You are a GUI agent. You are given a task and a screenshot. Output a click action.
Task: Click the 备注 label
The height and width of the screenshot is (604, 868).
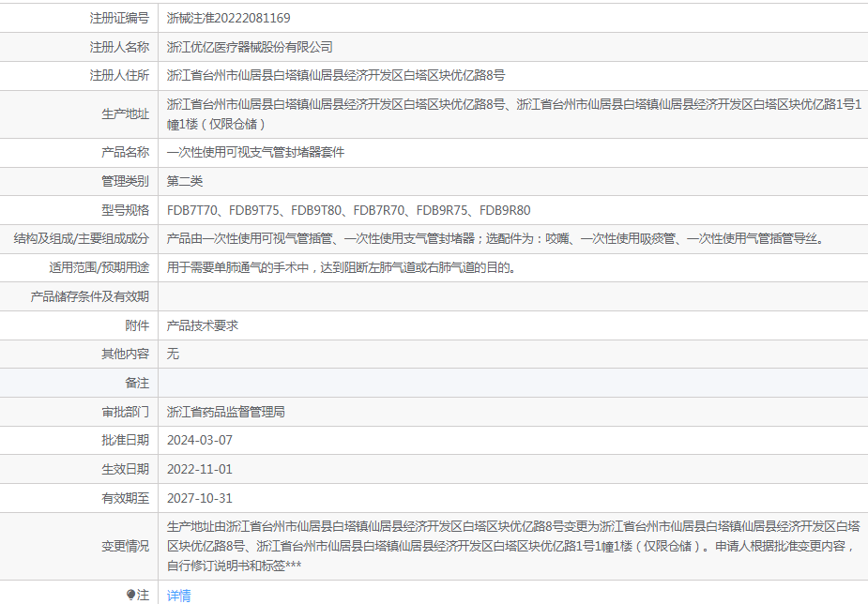(137, 383)
